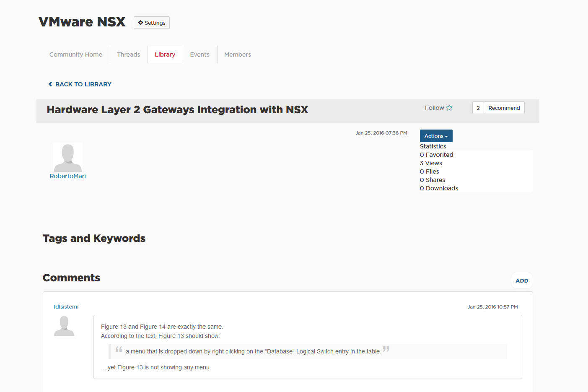This screenshot has height=392, width=588.
Task: Expand the Actions dropdown
Action: pos(436,136)
